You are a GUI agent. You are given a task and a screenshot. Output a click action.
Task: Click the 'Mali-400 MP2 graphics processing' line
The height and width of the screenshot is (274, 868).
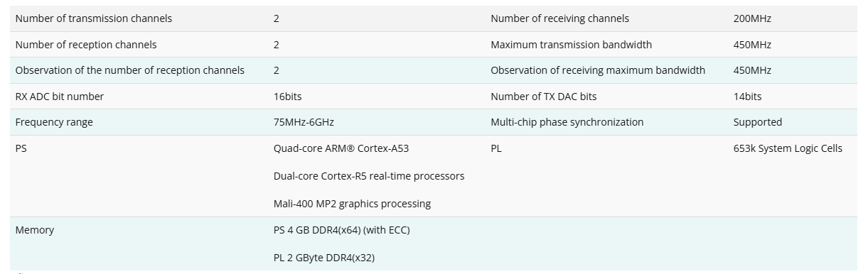pos(352,204)
